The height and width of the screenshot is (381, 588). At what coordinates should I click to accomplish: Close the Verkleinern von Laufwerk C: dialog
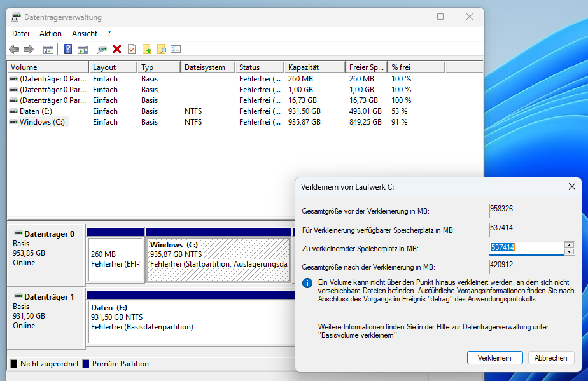click(x=572, y=186)
